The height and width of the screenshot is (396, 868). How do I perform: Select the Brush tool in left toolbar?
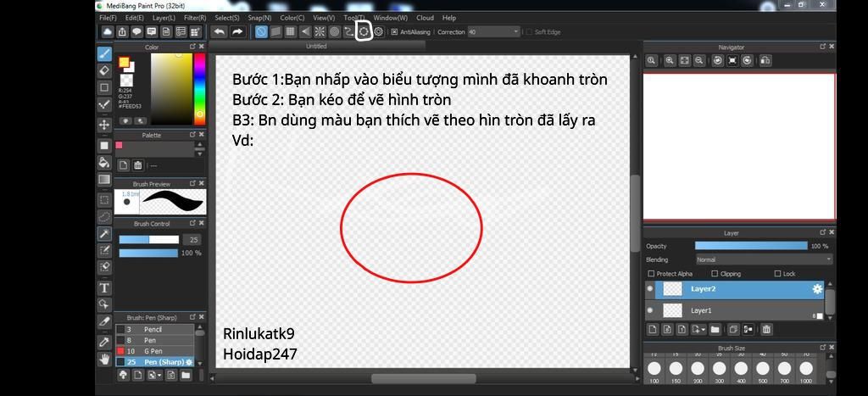[104, 53]
